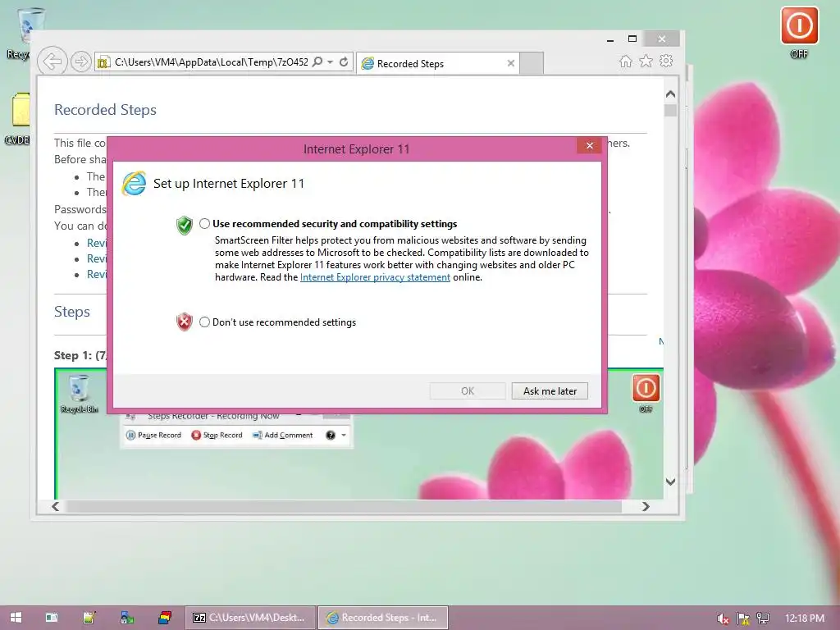This screenshot has width=840, height=630.
Task: Click Pause Record in the screenshot thumbnail
Action: pyautogui.click(x=153, y=435)
